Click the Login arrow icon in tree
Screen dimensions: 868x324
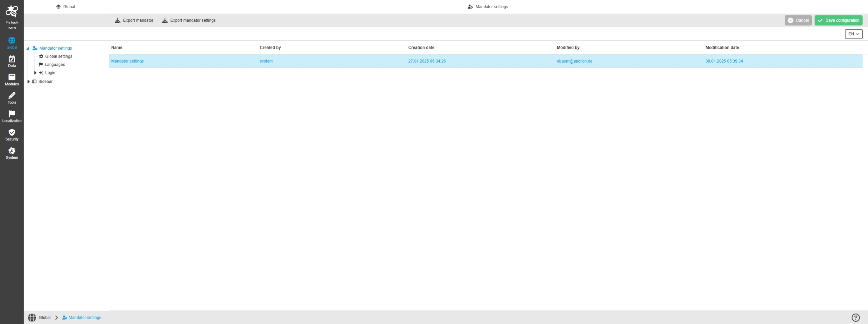[x=41, y=73]
